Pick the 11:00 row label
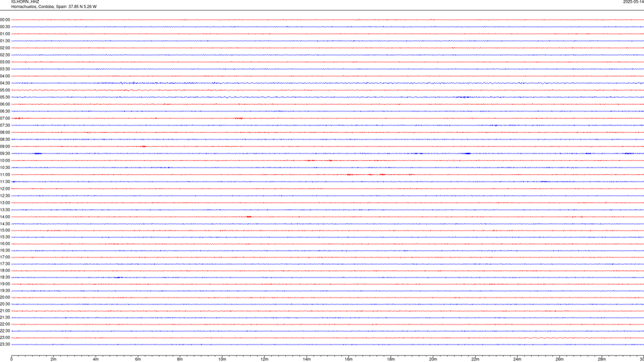Viewport: 644px width, 362px height. [5, 174]
